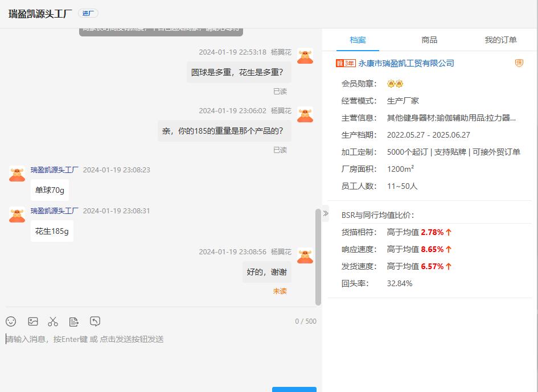Select the scissors screenshot tool
538x392 pixels.
click(53, 321)
